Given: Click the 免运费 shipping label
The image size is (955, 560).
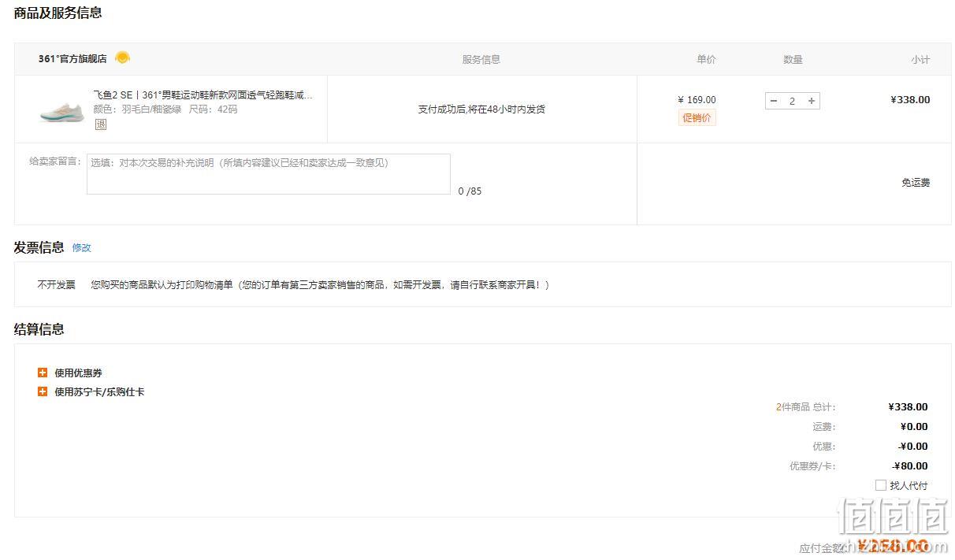Looking at the screenshot, I should (915, 183).
